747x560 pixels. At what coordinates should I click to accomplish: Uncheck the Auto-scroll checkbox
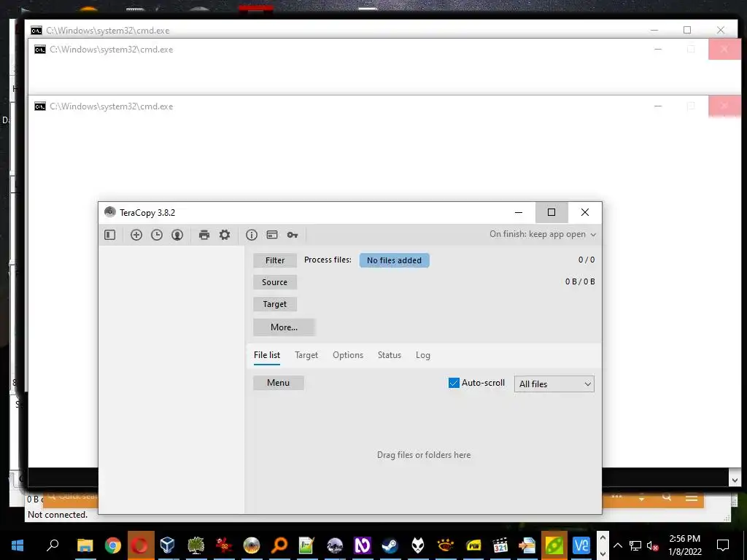(x=454, y=383)
